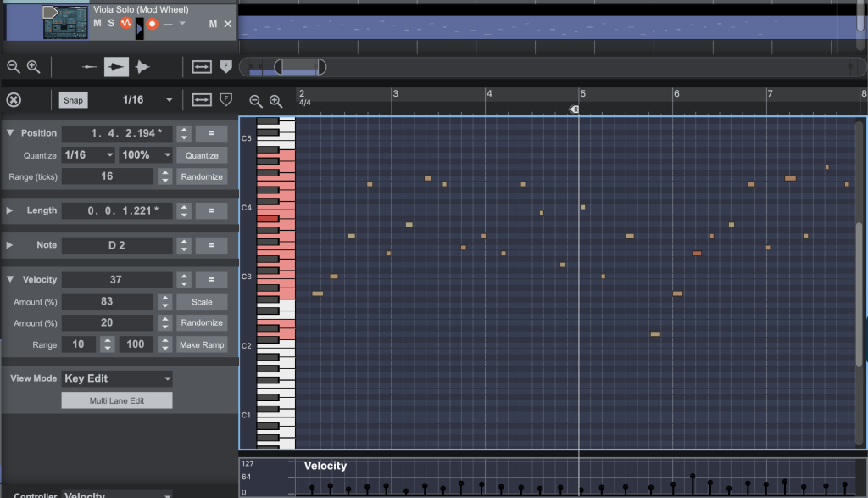Click the Position stepper arrows

click(x=184, y=133)
